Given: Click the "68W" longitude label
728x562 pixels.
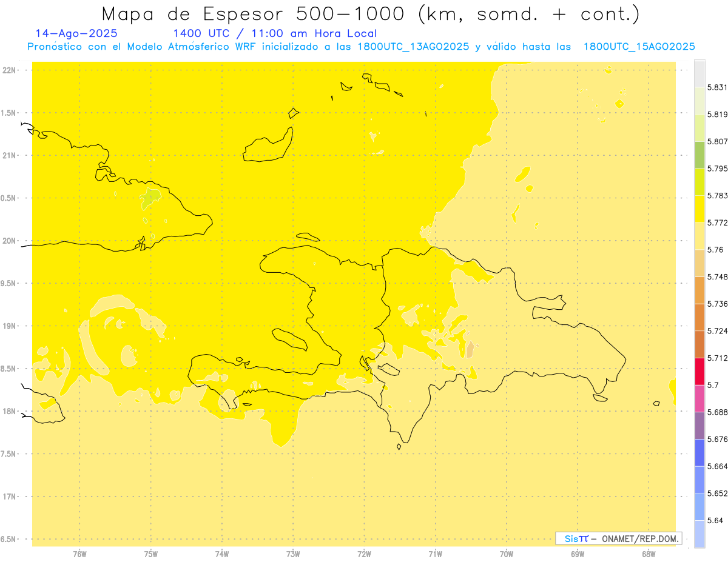Looking at the screenshot, I should 649,554.
